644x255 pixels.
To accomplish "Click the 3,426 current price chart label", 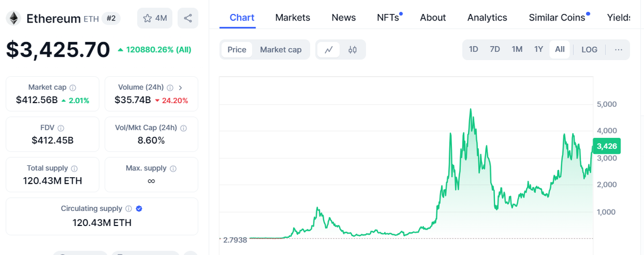I will pos(606,146).
